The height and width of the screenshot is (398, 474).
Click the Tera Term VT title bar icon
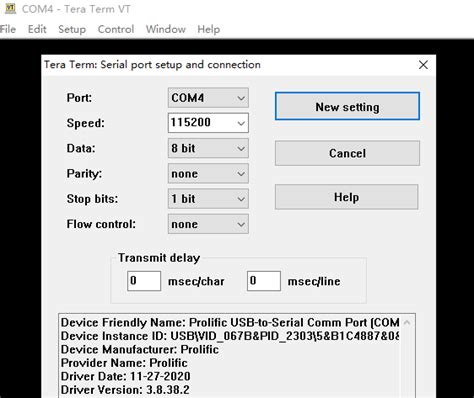coord(10,9)
